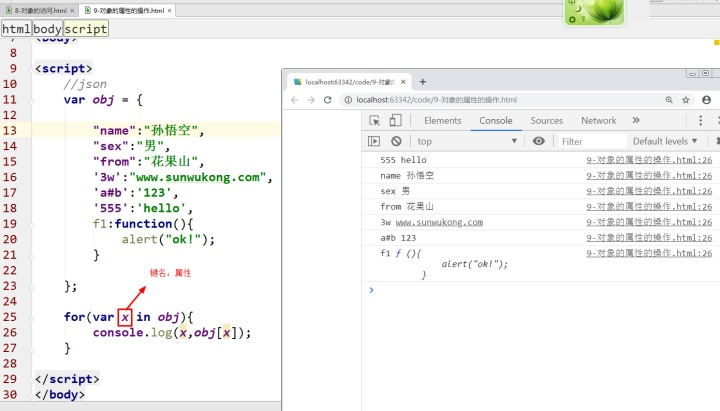Image resolution: width=720 pixels, height=411 pixels.
Task: Show the console sidebar panel icon
Action: click(x=374, y=141)
